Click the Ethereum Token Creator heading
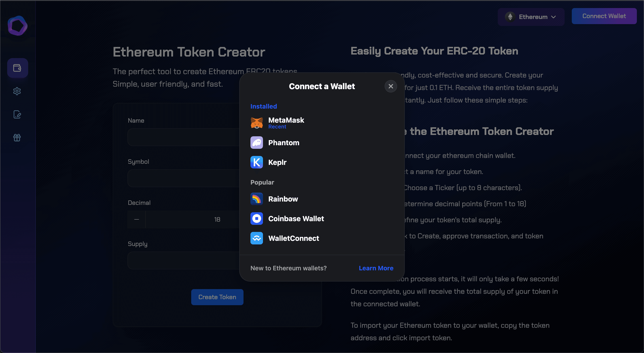Screen dimensions: 644x353 point(189,52)
